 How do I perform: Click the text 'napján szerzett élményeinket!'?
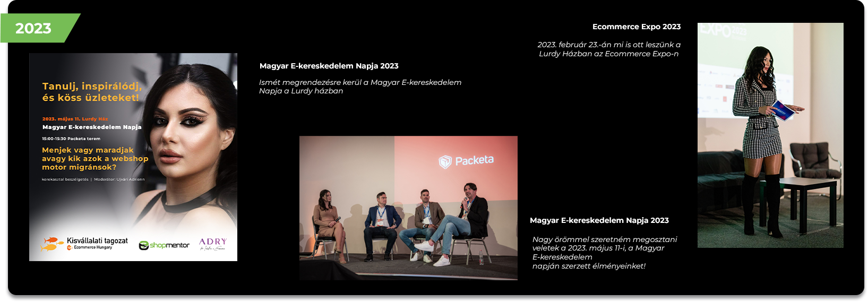(x=589, y=266)
